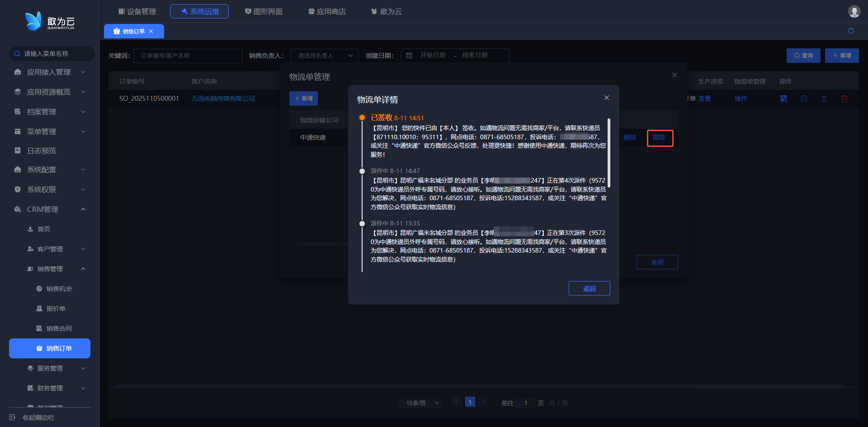This screenshot has height=427, width=868.
Task: Select page 1 in pagination
Action: [x=470, y=402]
